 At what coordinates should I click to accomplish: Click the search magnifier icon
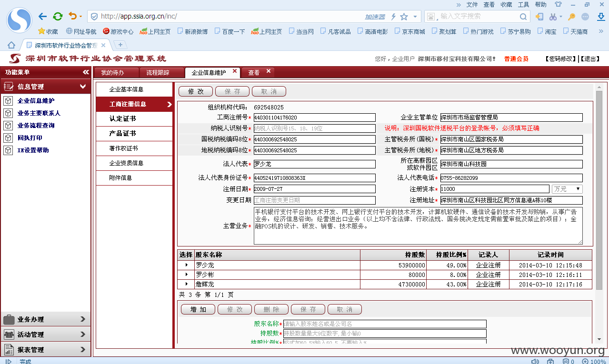coord(523,17)
